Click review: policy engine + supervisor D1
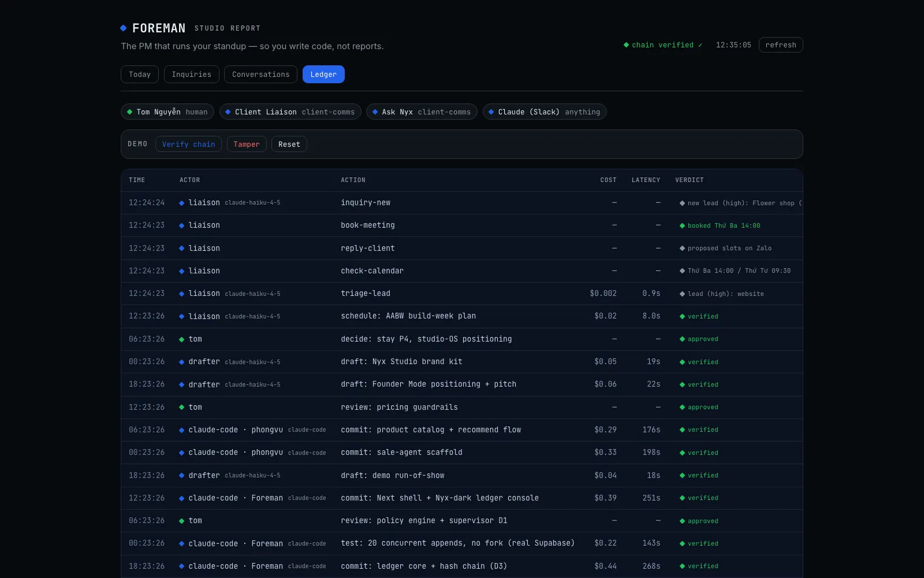 424,521
